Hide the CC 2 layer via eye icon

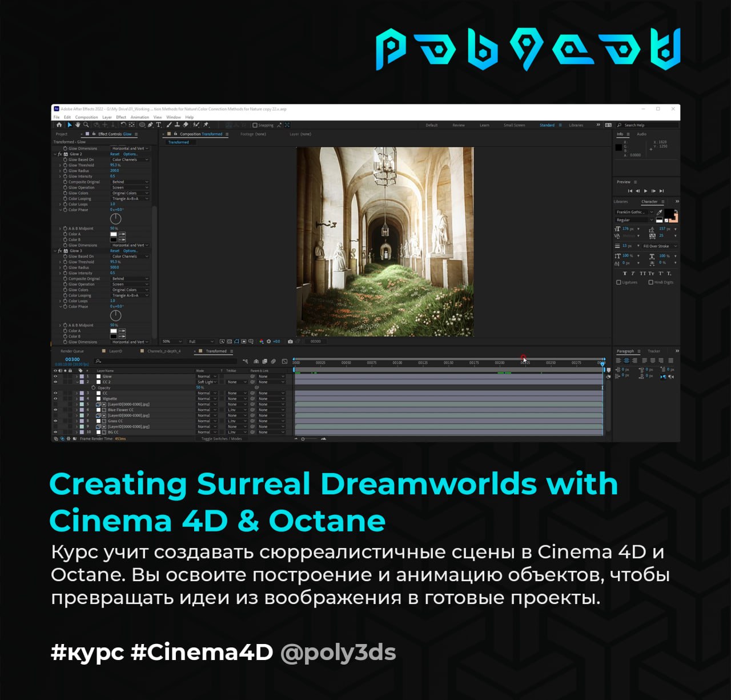click(x=55, y=382)
